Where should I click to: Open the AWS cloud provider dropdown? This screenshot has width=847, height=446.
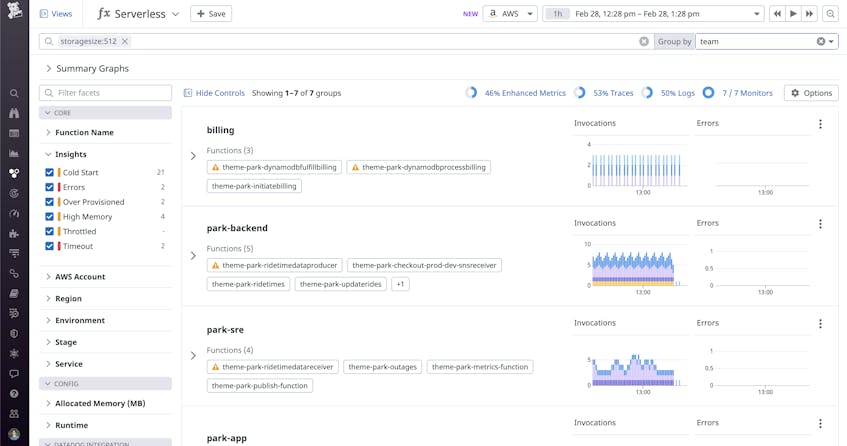(x=510, y=13)
